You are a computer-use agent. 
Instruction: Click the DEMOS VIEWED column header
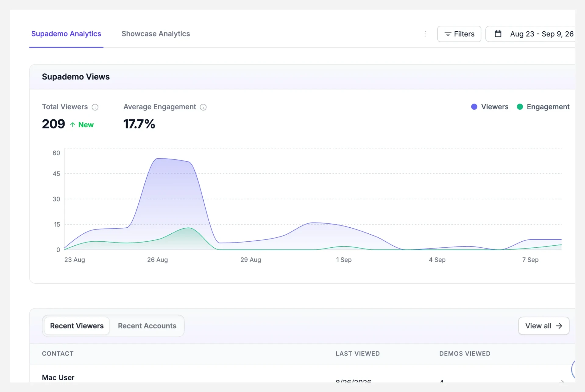(x=465, y=354)
